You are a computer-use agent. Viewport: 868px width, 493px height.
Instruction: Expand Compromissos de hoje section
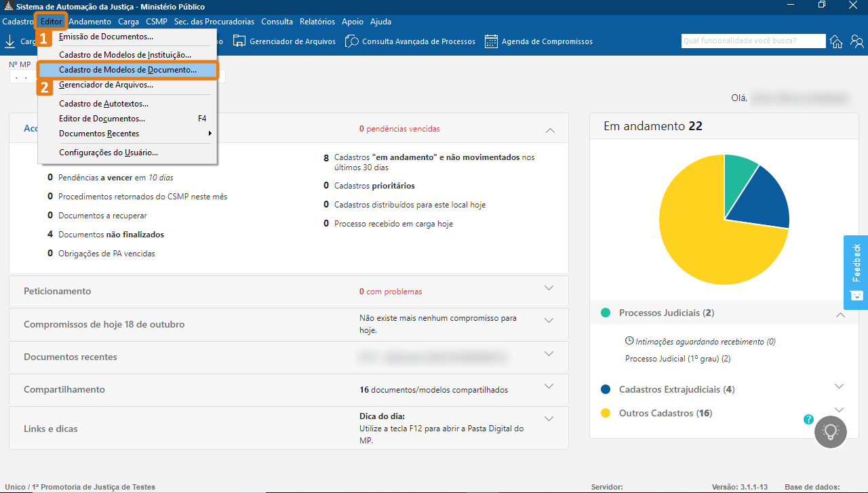[x=549, y=321]
